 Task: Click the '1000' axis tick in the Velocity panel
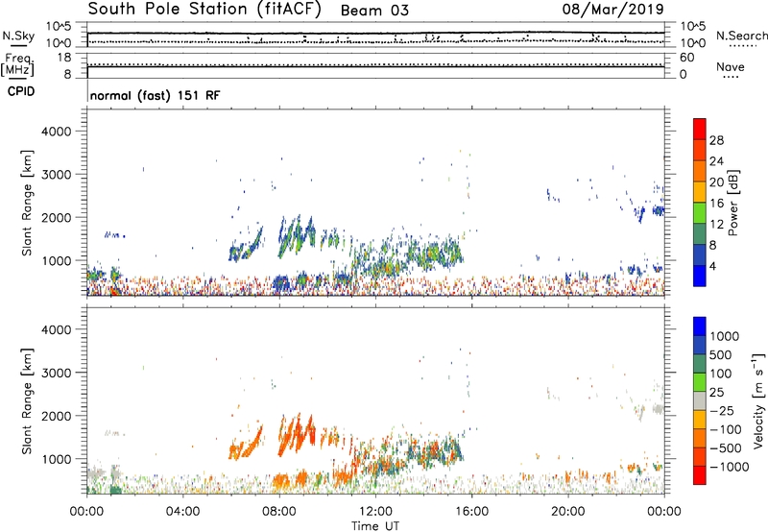tap(57, 459)
